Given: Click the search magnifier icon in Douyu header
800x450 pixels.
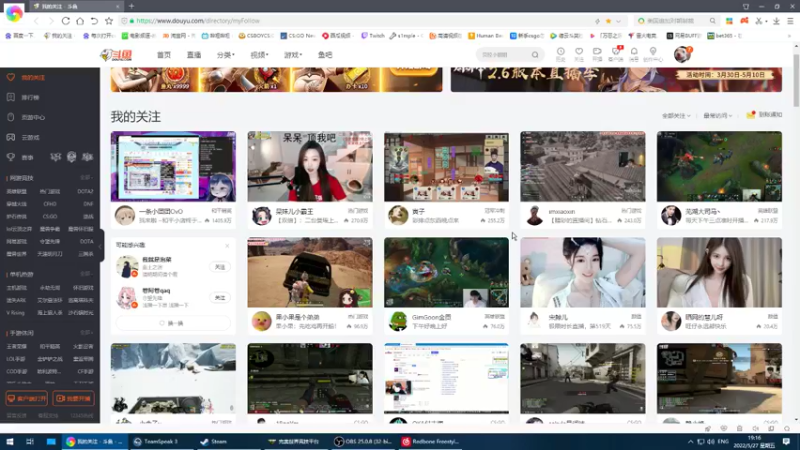Looking at the screenshot, I should point(535,55).
